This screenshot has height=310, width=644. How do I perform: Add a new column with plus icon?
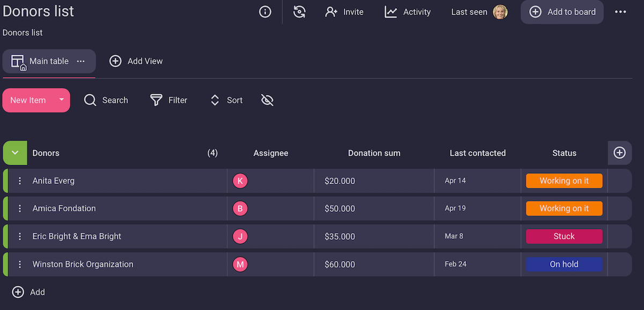619,153
